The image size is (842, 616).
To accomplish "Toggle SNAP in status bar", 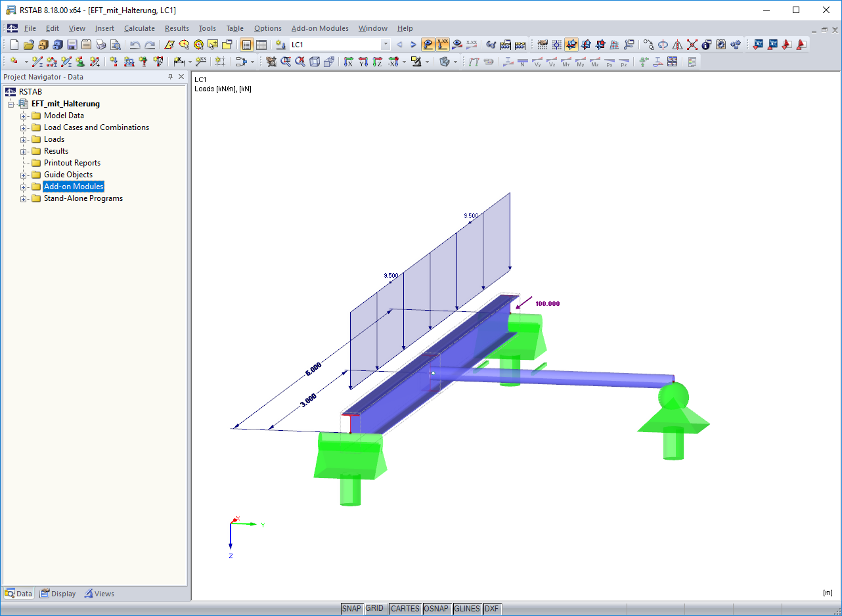I will coord(351,609).
